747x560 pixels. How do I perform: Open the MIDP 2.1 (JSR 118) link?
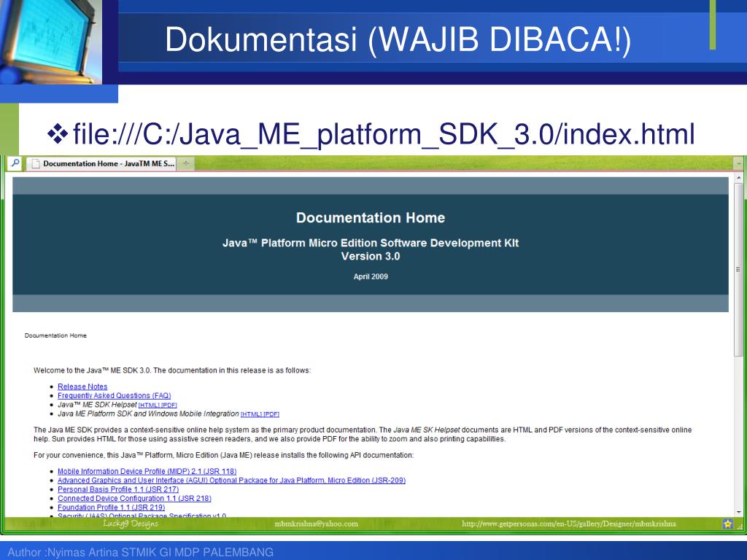pyautogui.click(x=147, y=472)
